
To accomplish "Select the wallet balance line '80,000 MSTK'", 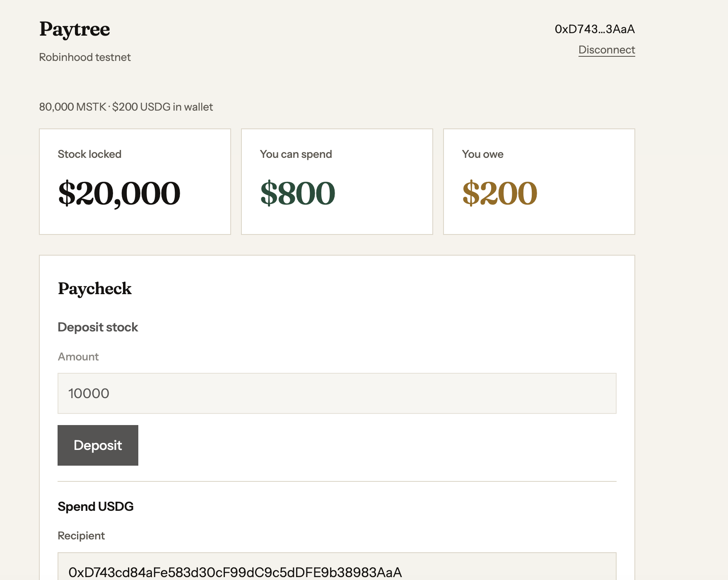I will coord(73,107).
